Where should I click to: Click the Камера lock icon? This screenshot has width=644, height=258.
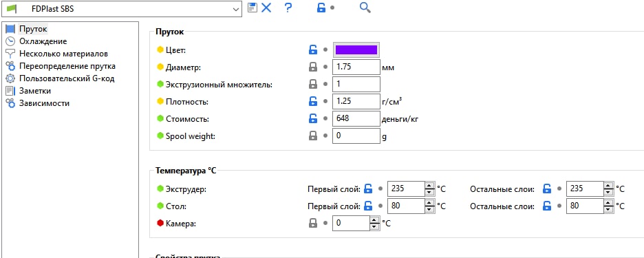click(x=313, y=223)
